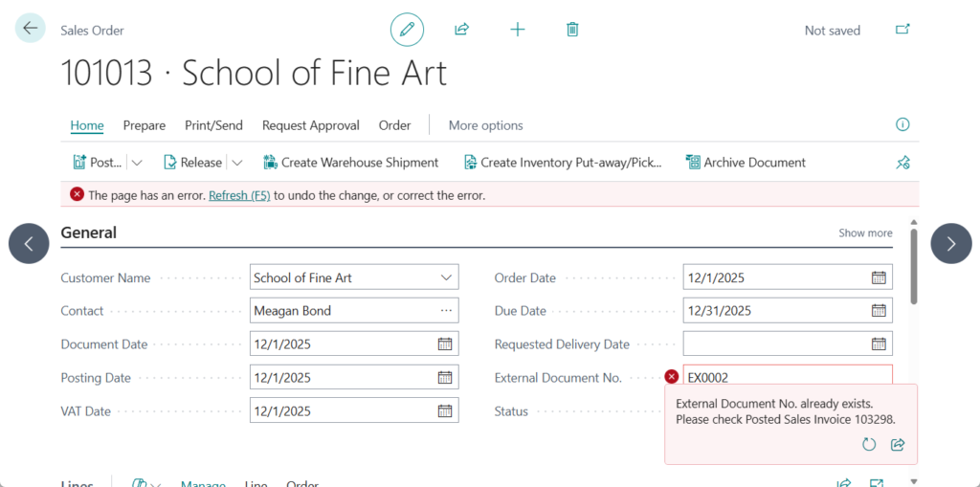Go to next record arrow
Image resolution: width=980 pixels, height=487 pixels.
[x=950, y=244]
